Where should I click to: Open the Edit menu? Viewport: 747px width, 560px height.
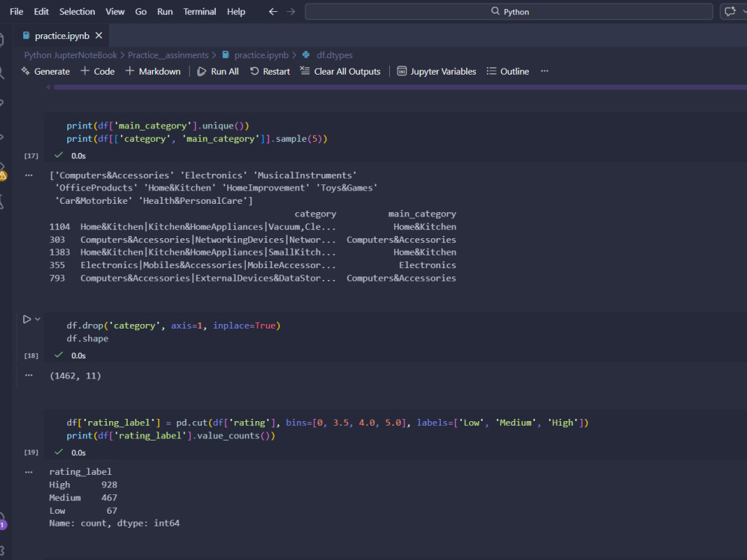[41, 11]
